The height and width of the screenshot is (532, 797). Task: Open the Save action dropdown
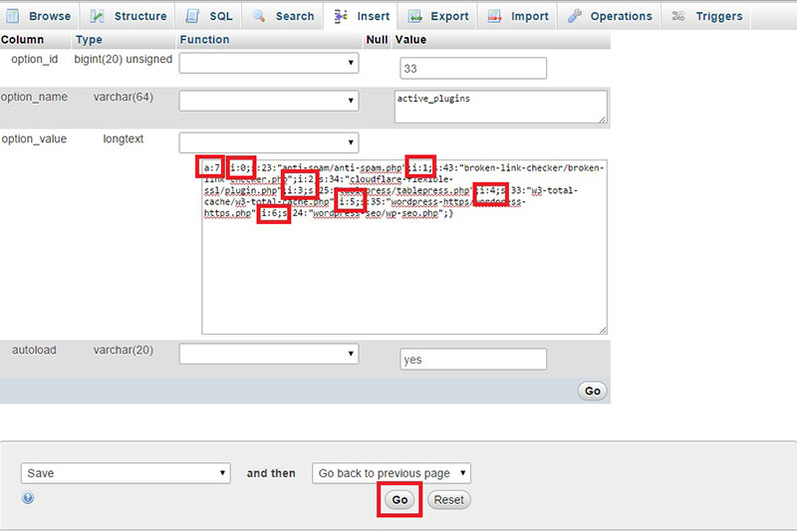[126, 473]
